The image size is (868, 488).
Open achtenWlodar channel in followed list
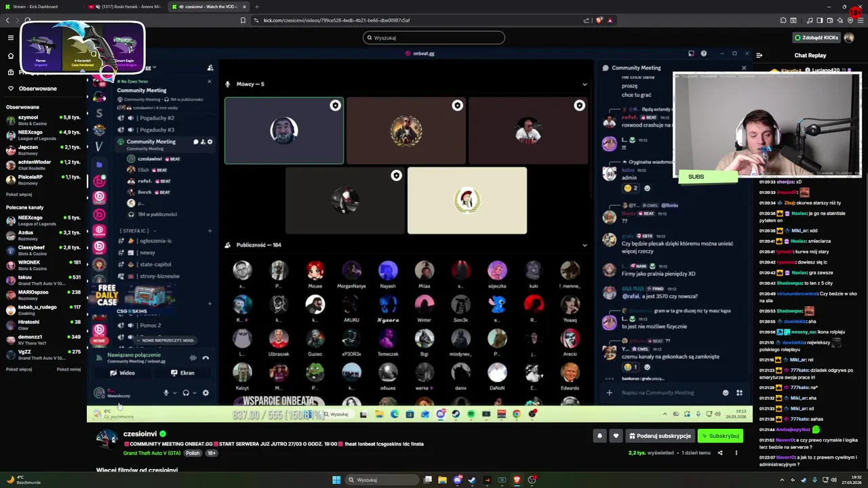pyautogui.click(x=43, y=165)
